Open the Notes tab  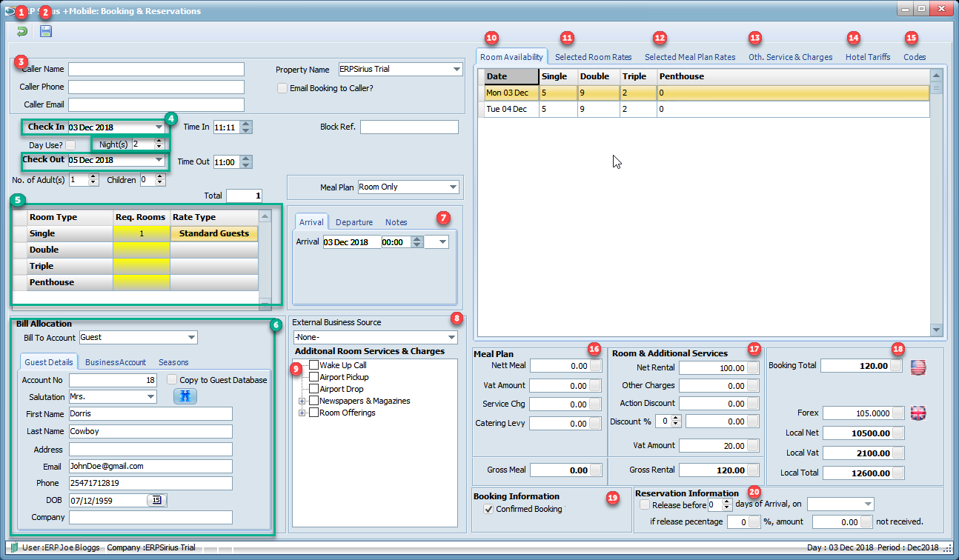point(396,222)
